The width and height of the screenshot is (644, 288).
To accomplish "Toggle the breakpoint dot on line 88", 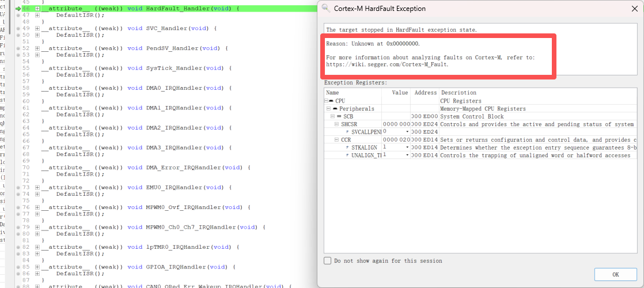I will 18,286.
